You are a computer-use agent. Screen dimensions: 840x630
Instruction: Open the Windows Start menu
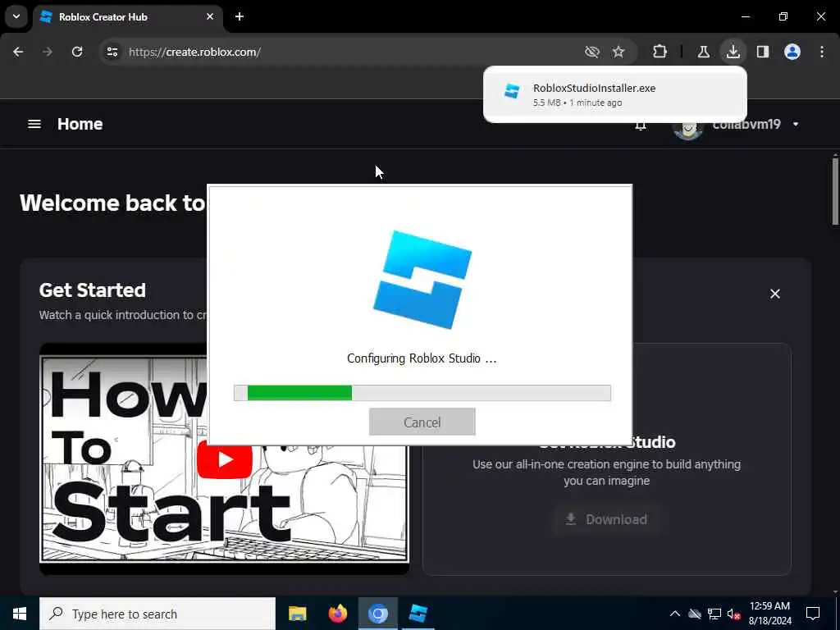tap(20, 614)
